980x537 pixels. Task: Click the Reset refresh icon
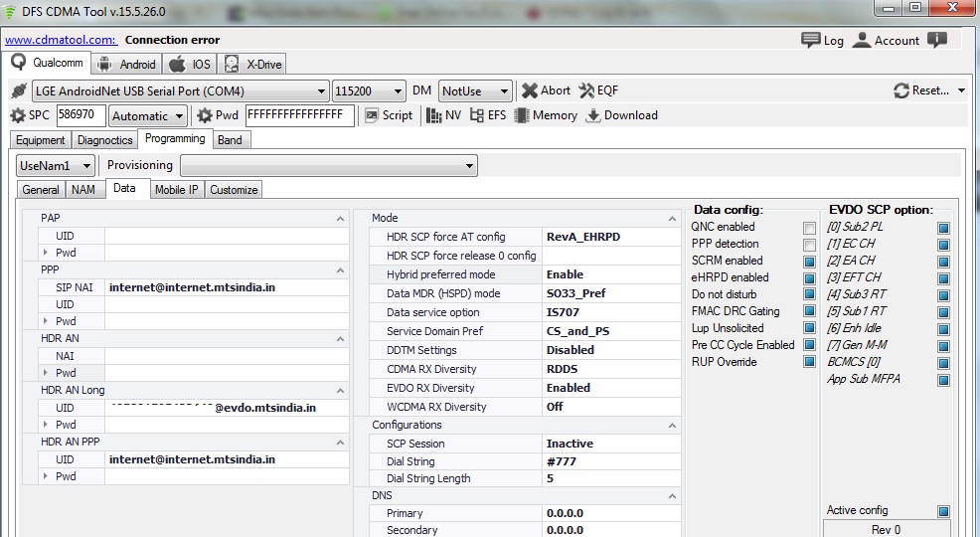pos(901,90)
